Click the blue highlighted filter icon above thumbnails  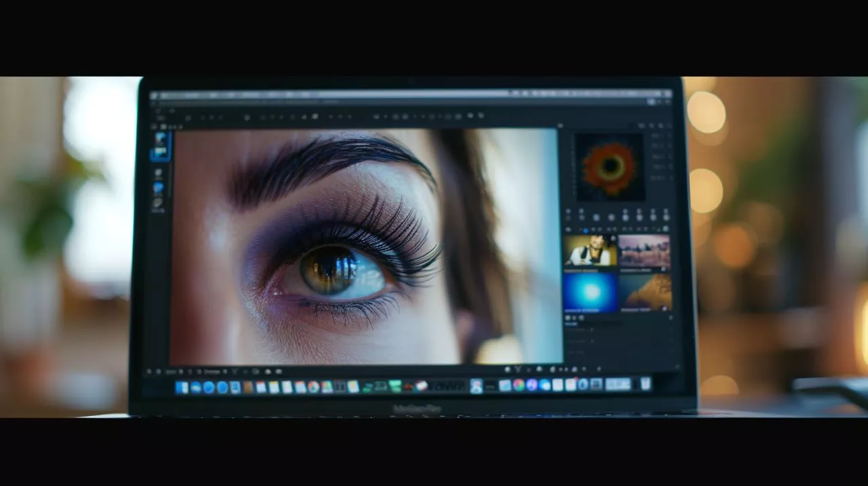(x=586, y=230)
